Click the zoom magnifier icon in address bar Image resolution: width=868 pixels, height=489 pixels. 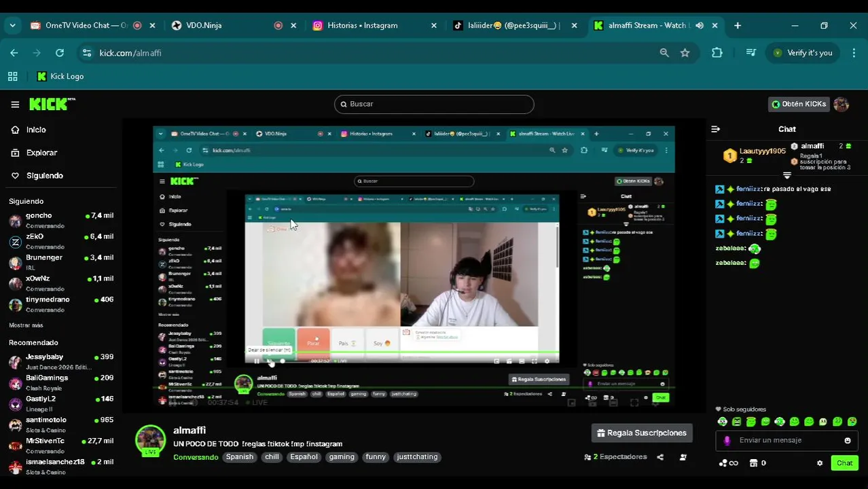point(664,52)
